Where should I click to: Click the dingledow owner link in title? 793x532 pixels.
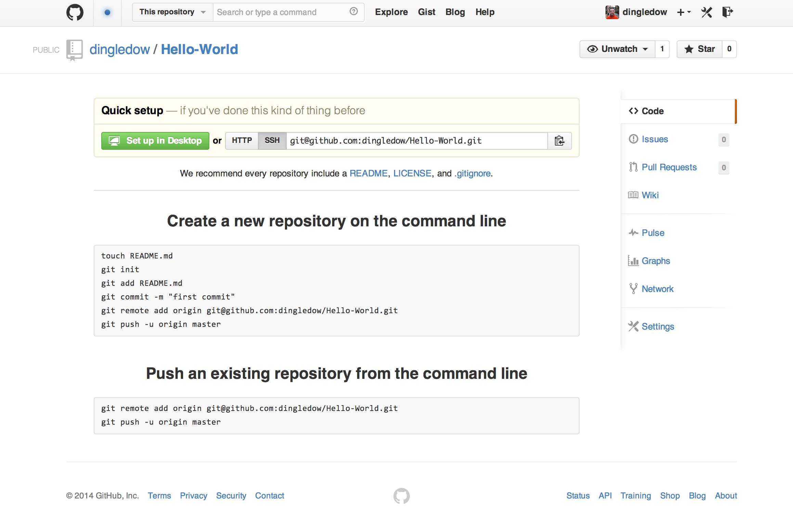click(119, 50)
